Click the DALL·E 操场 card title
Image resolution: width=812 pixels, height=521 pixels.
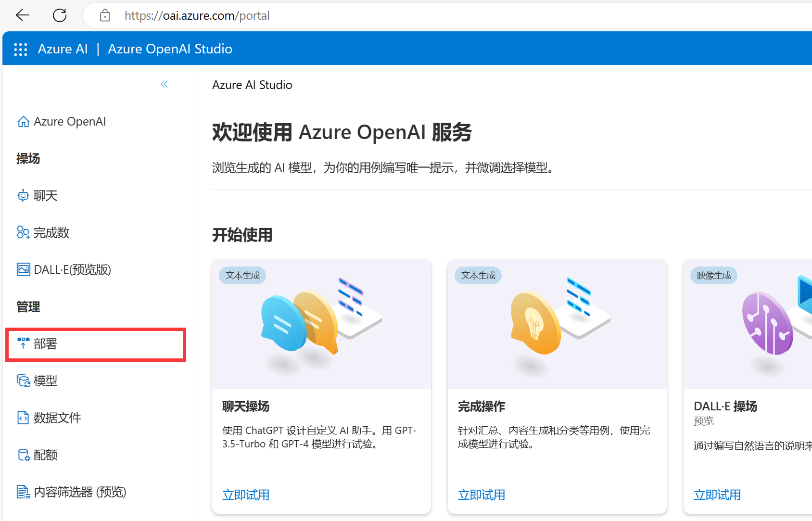pyautogui.click(x=725, y=407)
